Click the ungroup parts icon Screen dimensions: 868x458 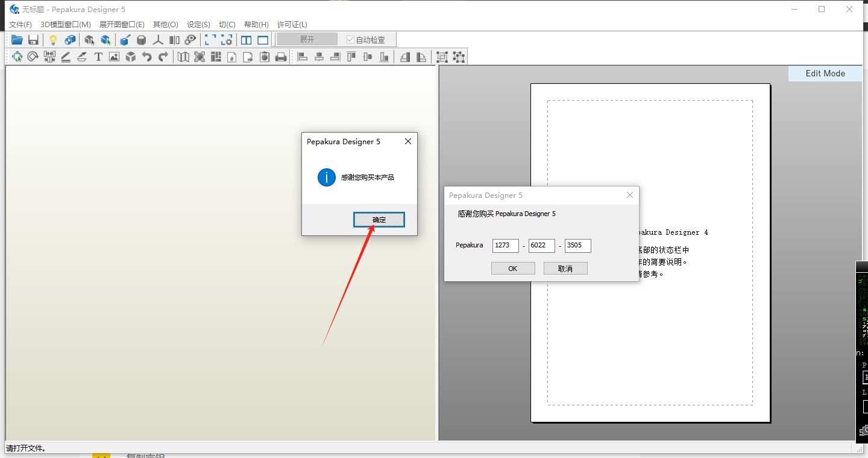point(459,57)
